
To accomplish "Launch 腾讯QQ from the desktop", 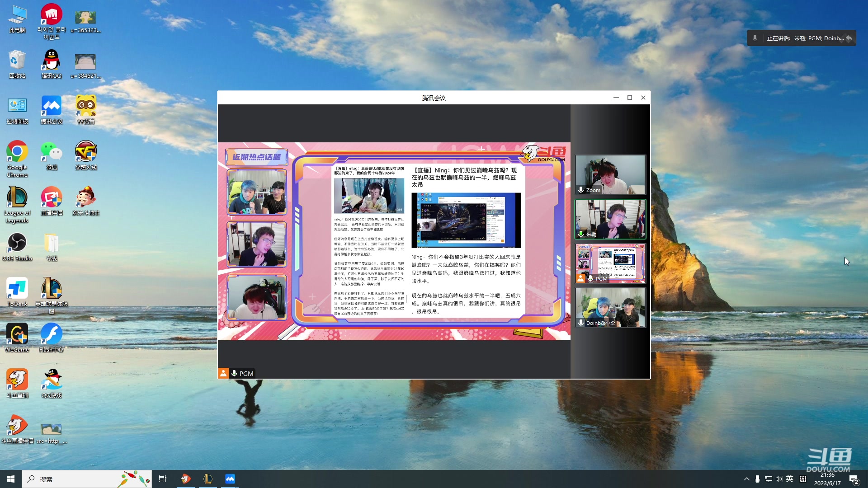I will pos(52,64).
